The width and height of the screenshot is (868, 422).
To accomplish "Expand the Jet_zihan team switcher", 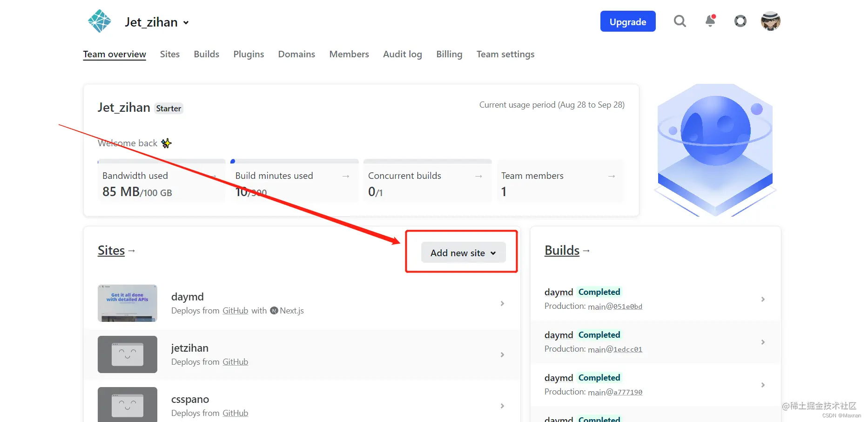I will [157, 22].
